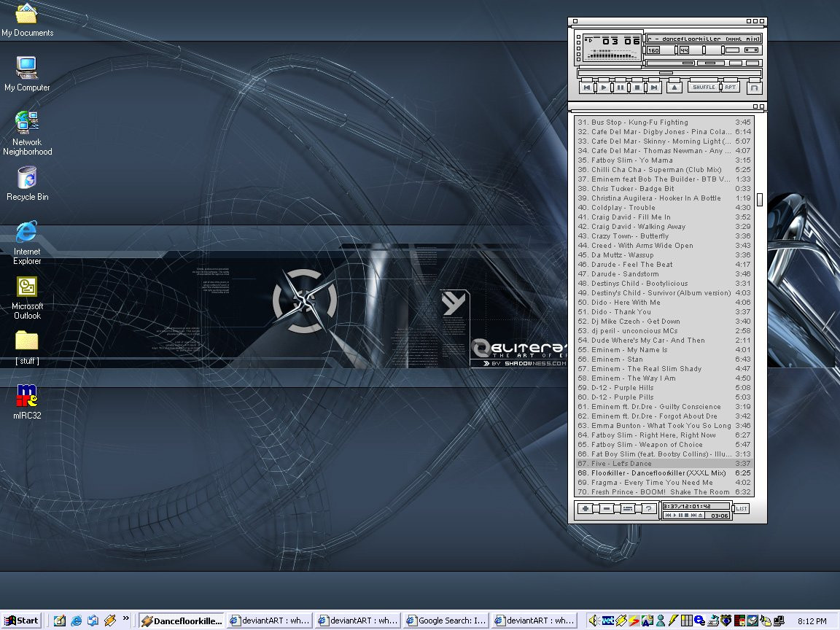Click the scrolling song title display
840x630 pixels.
coord(704,39)
